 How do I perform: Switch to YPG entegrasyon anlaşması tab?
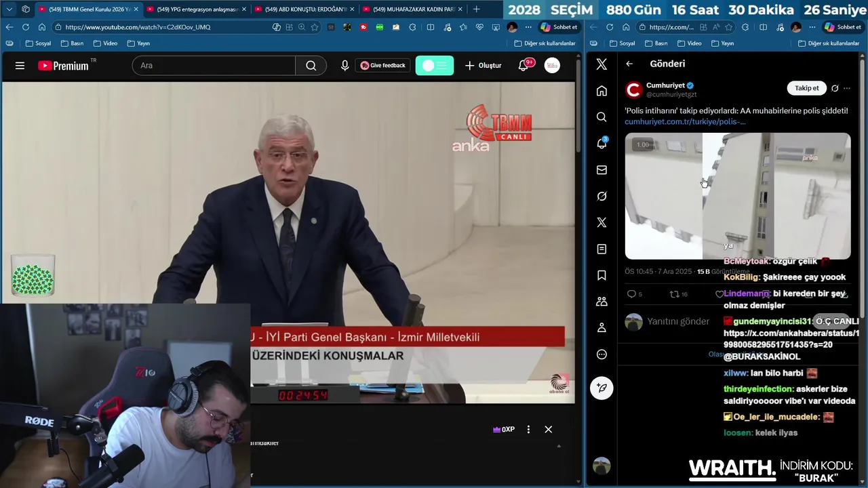195,9
